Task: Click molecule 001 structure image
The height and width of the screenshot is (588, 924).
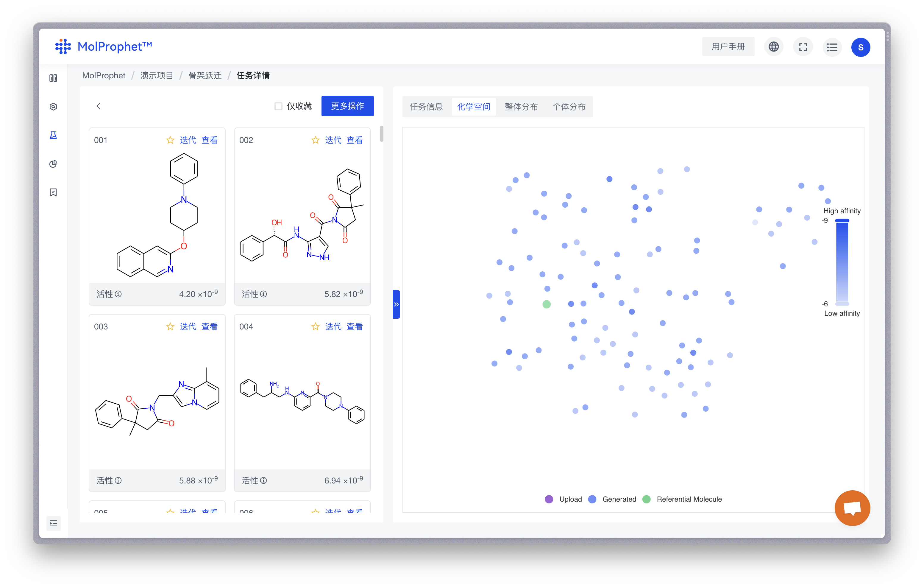Action: [157, 215]
